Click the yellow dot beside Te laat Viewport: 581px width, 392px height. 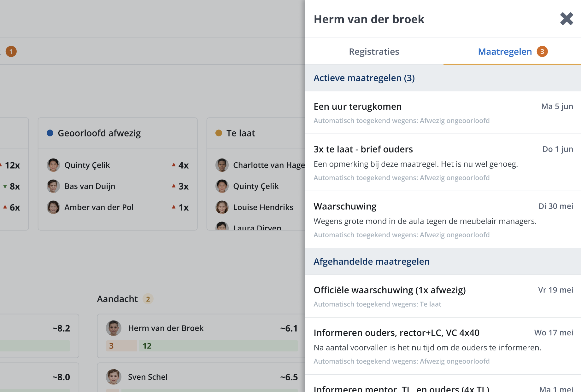219,133
